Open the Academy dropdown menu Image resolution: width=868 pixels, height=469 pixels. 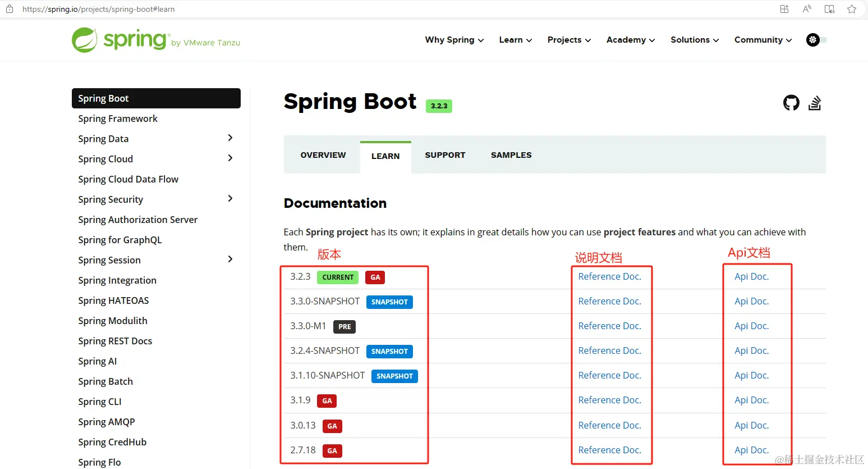631,40
